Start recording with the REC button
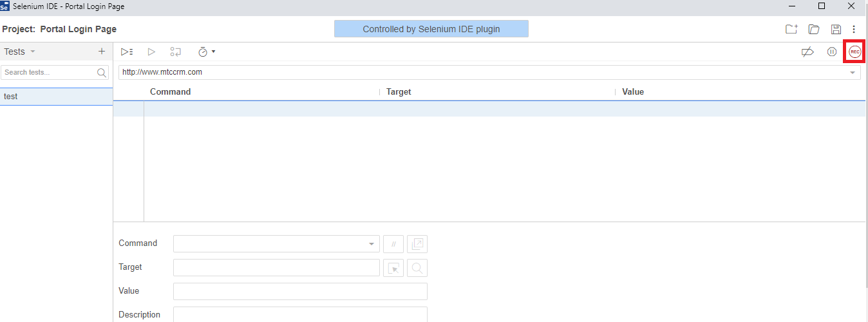 tap(854, 52)
